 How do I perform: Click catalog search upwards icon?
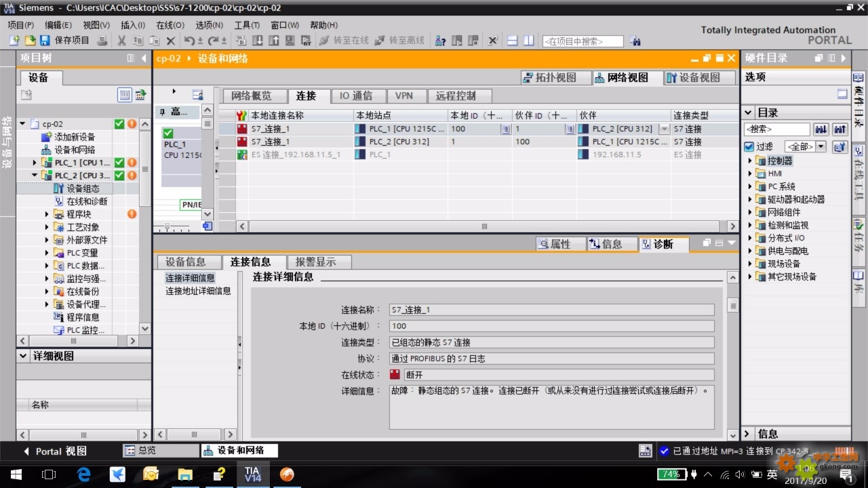840,129
